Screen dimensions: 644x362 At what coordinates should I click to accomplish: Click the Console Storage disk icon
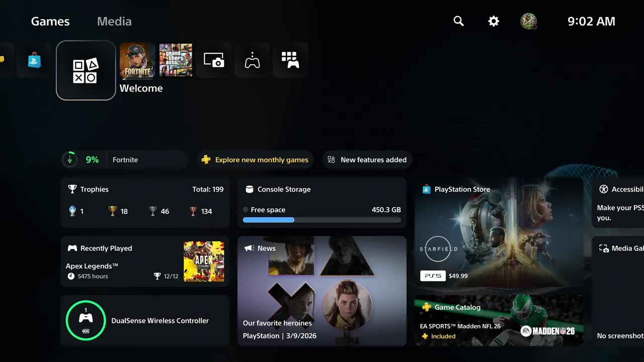click(x=249, y=189)
